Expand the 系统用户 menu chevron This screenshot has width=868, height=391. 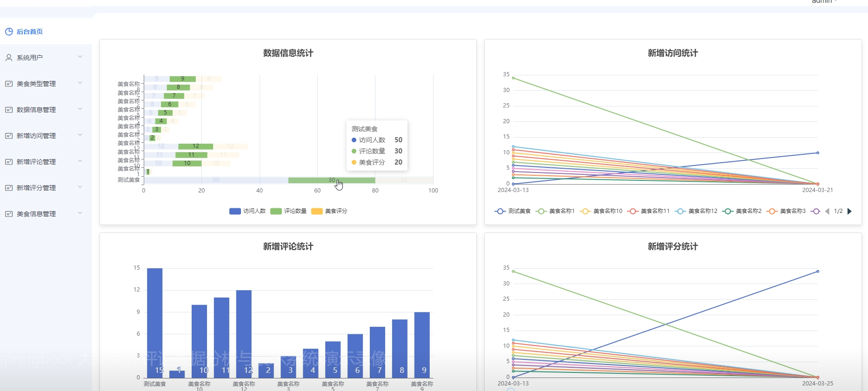pyautogui.click(x=80, y=57)
